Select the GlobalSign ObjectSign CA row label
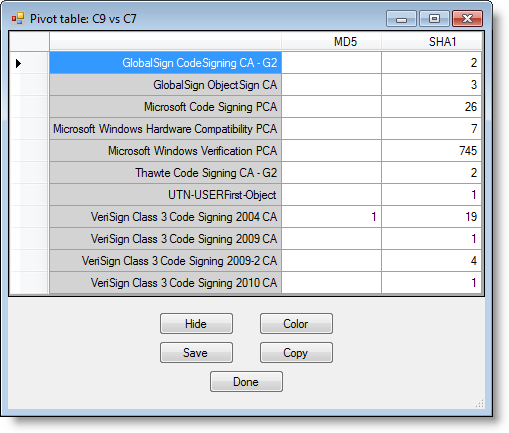 point(166,85)
